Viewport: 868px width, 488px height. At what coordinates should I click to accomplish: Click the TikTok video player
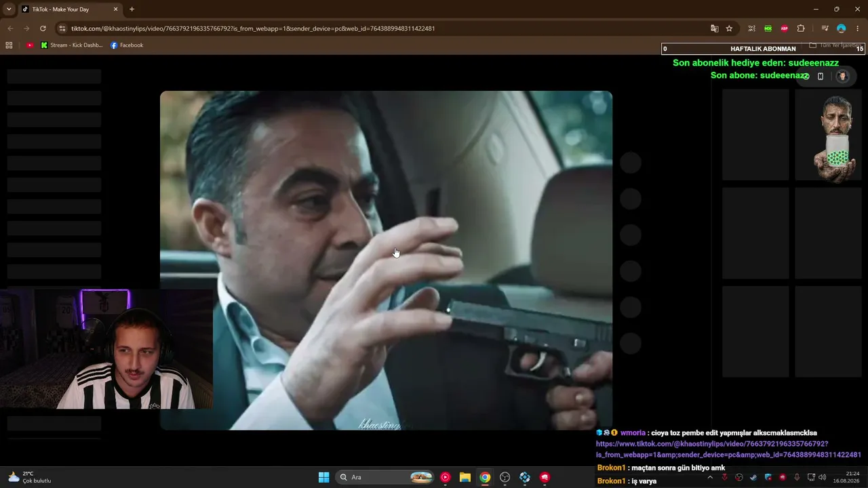(386, 260)
